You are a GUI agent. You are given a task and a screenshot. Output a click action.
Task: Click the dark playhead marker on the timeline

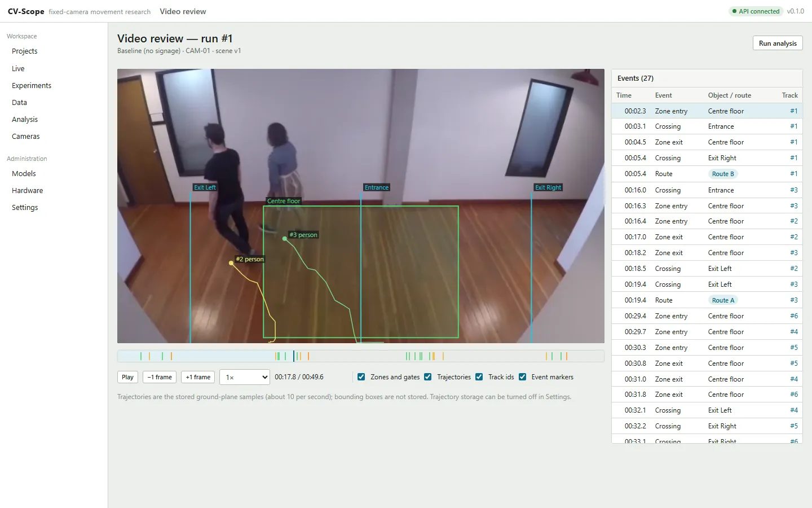293,356
